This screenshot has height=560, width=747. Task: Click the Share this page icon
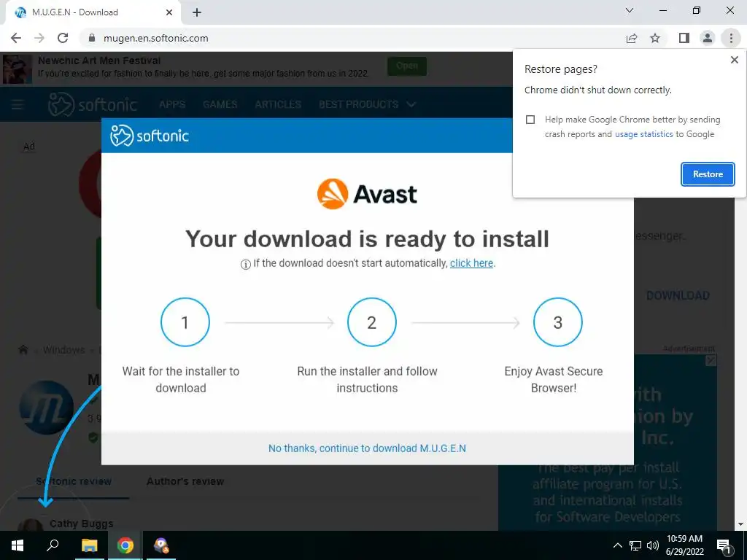click(x=632, y=38)
